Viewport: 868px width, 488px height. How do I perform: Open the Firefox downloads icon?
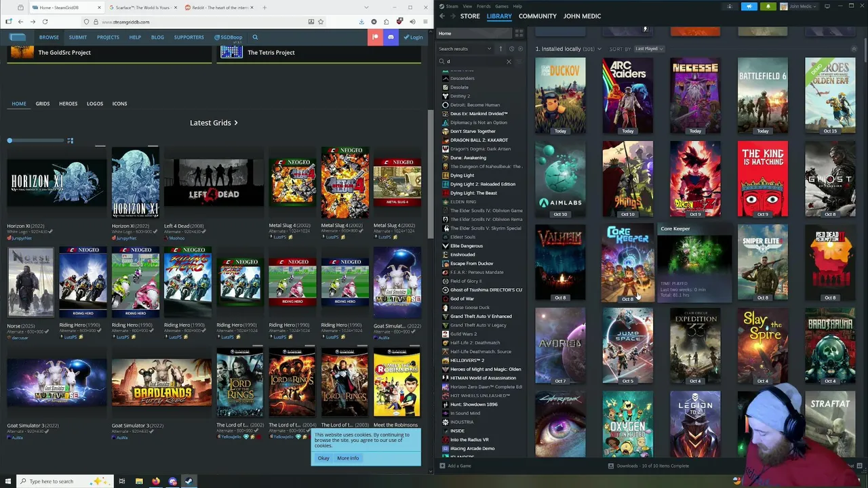pos(361,22)
